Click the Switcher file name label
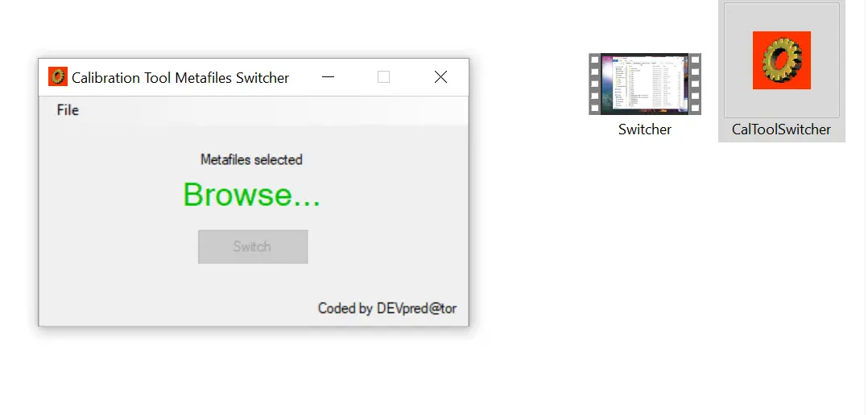The width and height of the screenshot is (868, 415). (x=645, y=129)
